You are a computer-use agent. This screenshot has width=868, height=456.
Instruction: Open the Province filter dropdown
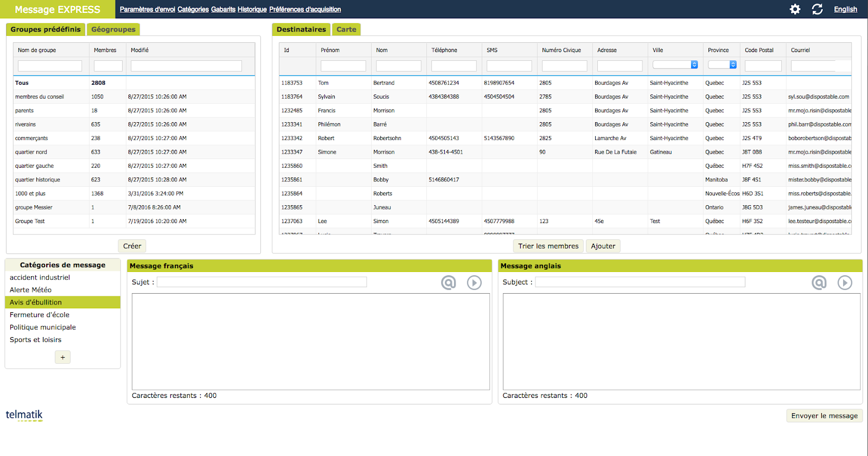[722, 65]
